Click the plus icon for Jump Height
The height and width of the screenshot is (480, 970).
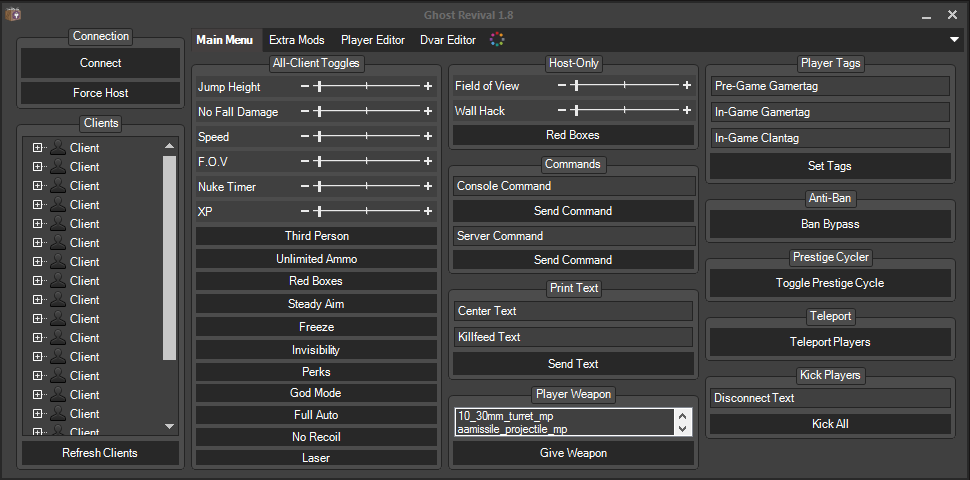tap(428, 87)
